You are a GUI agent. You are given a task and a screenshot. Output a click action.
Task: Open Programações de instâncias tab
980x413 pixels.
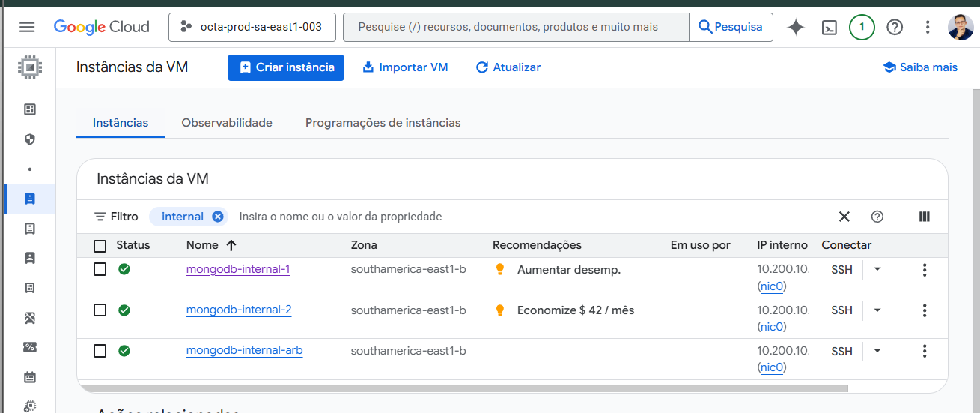coord(383,123)
